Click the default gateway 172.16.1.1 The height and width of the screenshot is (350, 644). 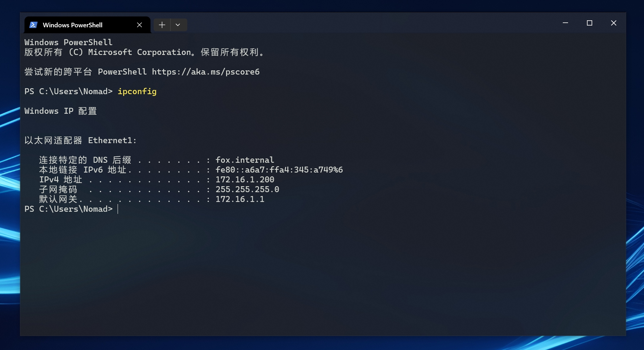tap(240, 199)
